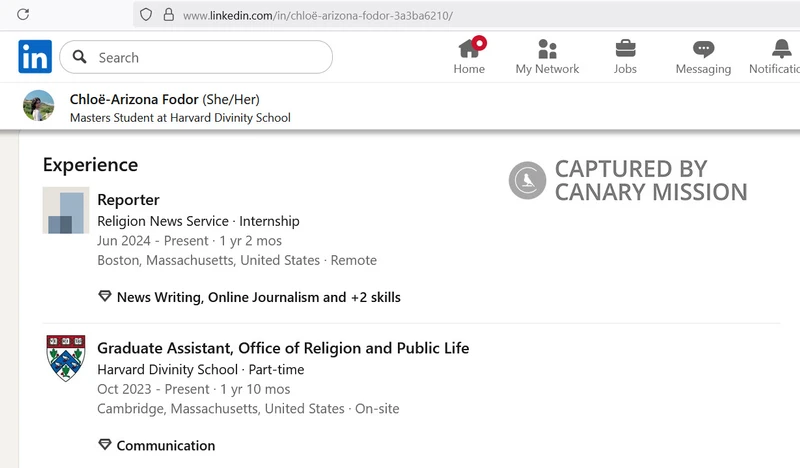Click the padlock site security icon

[168, 15]
